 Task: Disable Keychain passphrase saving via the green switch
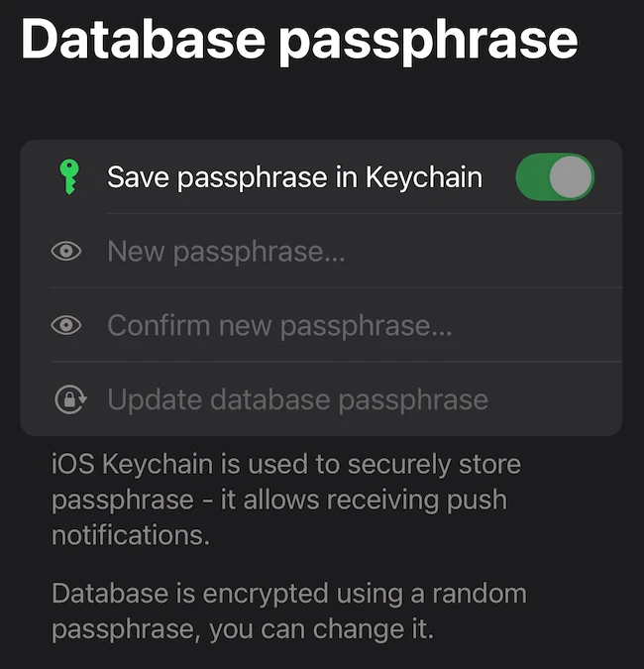tap(555, 176)
